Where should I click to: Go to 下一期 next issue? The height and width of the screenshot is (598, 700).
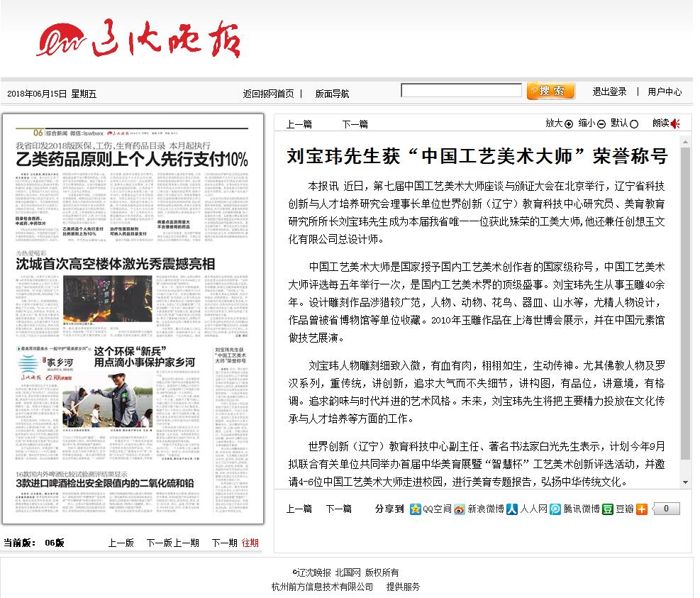(x=224, y=543)
